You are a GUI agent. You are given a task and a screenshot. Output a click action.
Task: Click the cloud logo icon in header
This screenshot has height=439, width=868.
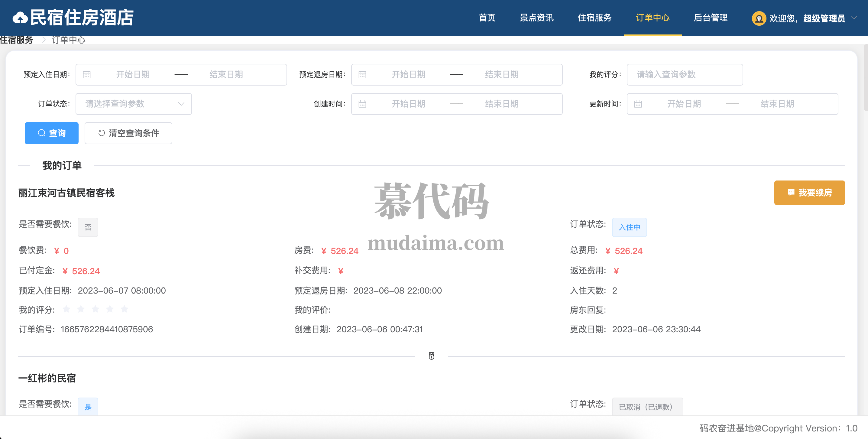[20, 18]
